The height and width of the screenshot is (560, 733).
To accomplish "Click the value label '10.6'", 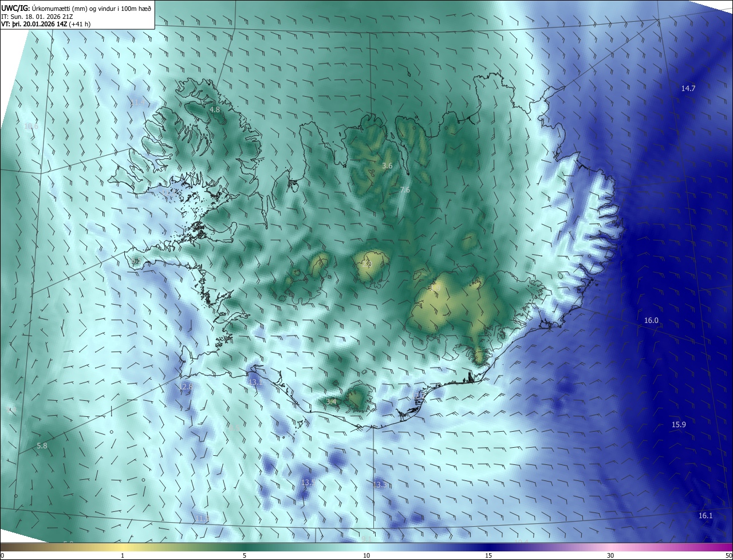I will [x=31, y=126].
